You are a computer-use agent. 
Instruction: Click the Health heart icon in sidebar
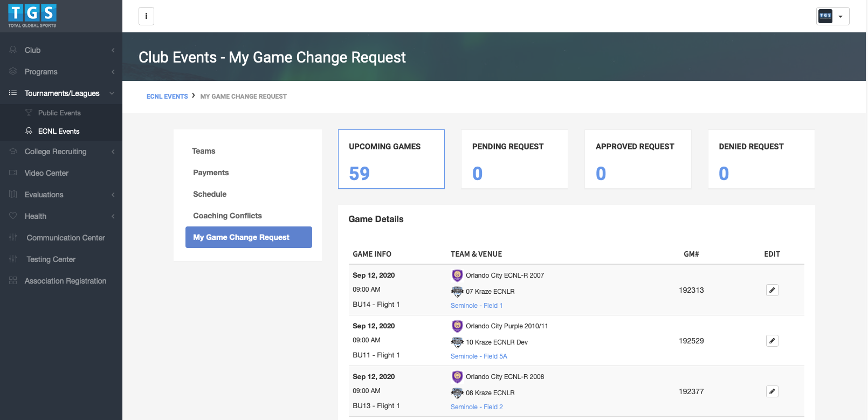pyautogui.click(x=13, y=216)
